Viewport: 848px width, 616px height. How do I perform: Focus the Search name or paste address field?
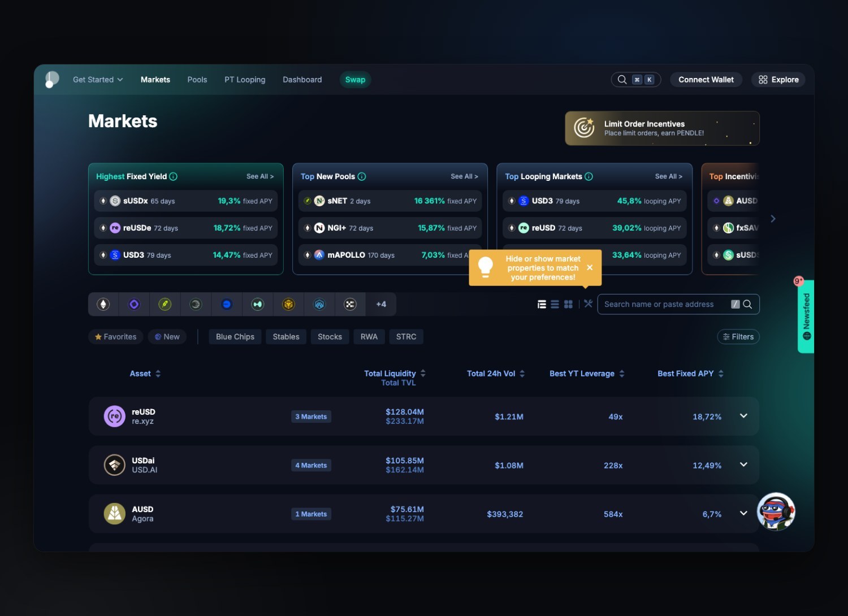(x=678, y=304)
